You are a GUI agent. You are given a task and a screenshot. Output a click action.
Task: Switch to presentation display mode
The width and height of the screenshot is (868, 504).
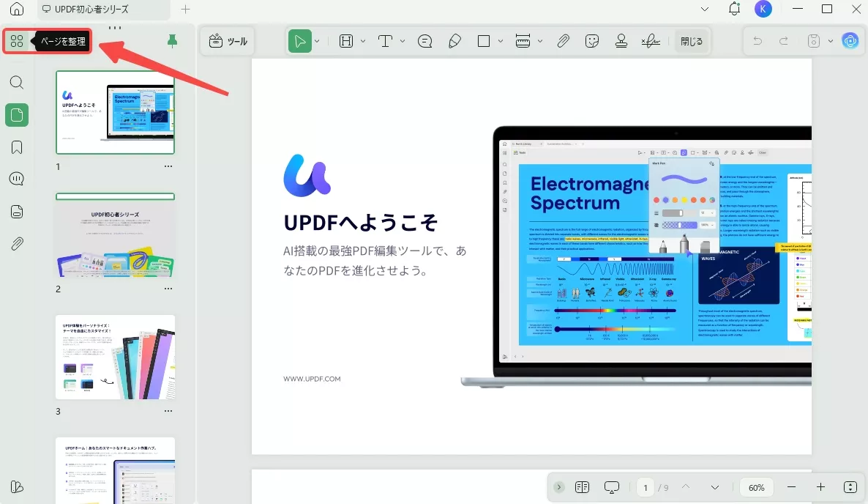click(612, 487)
